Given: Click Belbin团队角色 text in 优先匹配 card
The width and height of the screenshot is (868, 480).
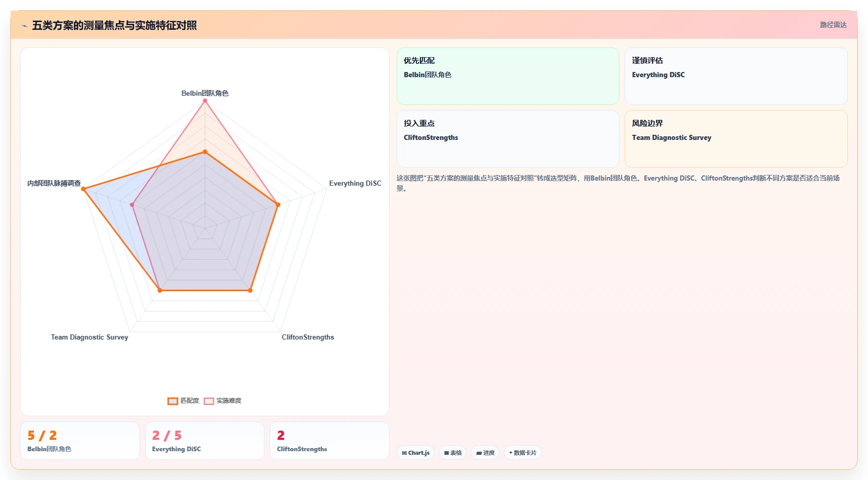Looking at the screenshot, I should click(428, 75).
